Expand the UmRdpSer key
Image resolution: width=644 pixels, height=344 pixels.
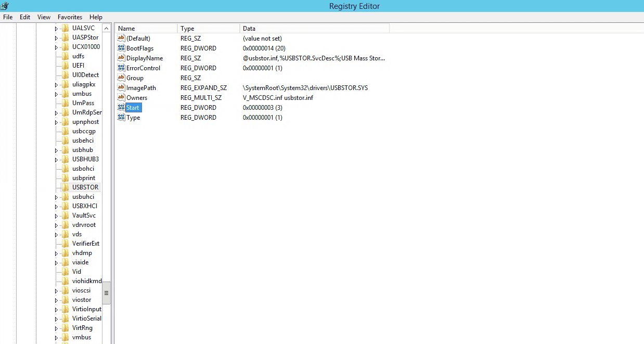[56, 112]
